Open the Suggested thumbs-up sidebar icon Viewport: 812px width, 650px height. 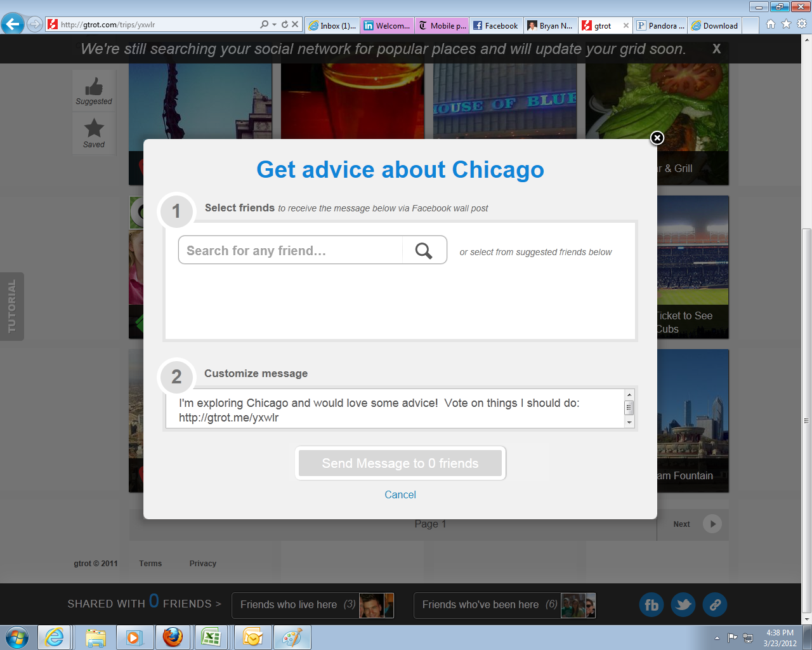tap(94, 91)
